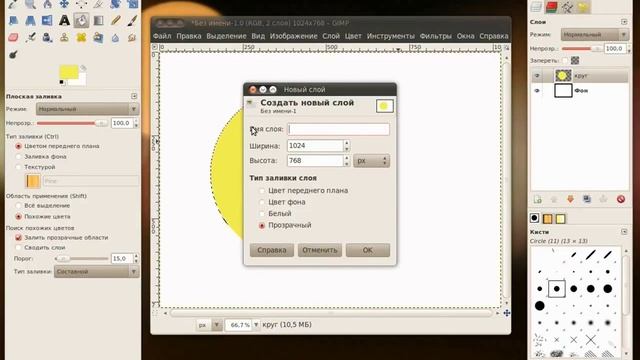The height and width of the screenshot is (360, 640).
Task: Swap foreground and background colors arrow
Action: (x=83, y=68)
